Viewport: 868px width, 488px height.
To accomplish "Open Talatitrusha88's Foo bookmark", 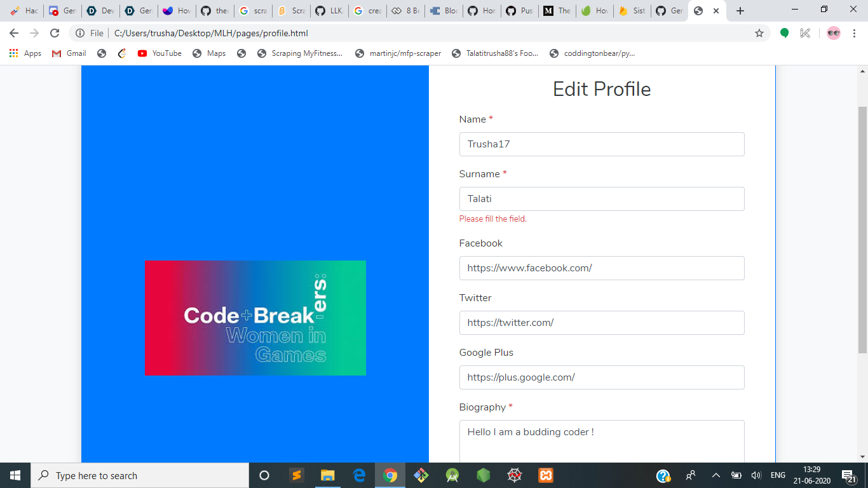I will click(495, 53).
